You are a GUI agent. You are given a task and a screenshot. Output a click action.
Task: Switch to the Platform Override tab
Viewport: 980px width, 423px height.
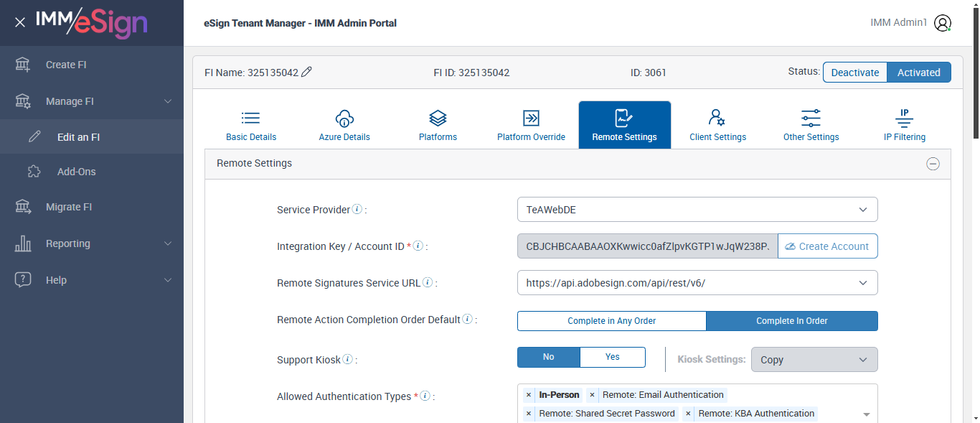531,126
